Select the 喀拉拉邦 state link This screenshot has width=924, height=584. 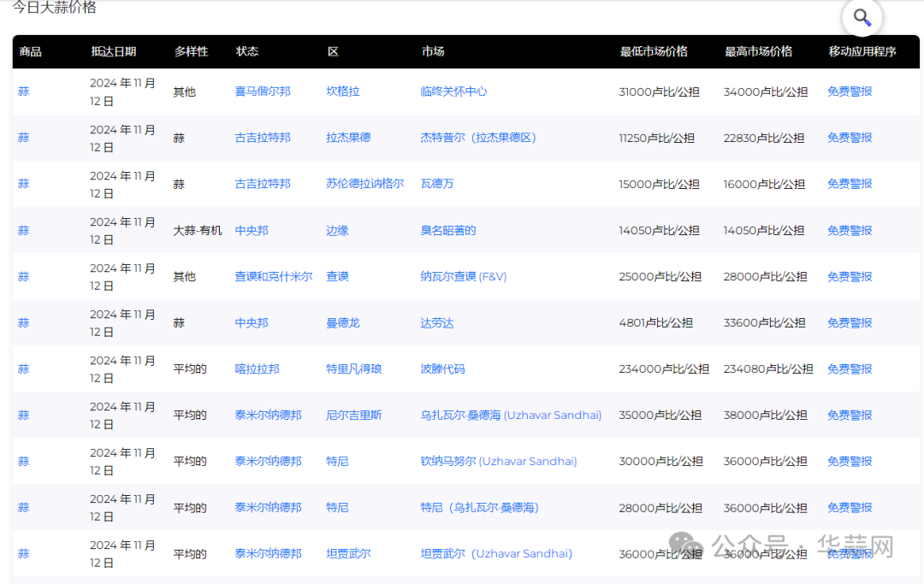[x=257, y=369]
